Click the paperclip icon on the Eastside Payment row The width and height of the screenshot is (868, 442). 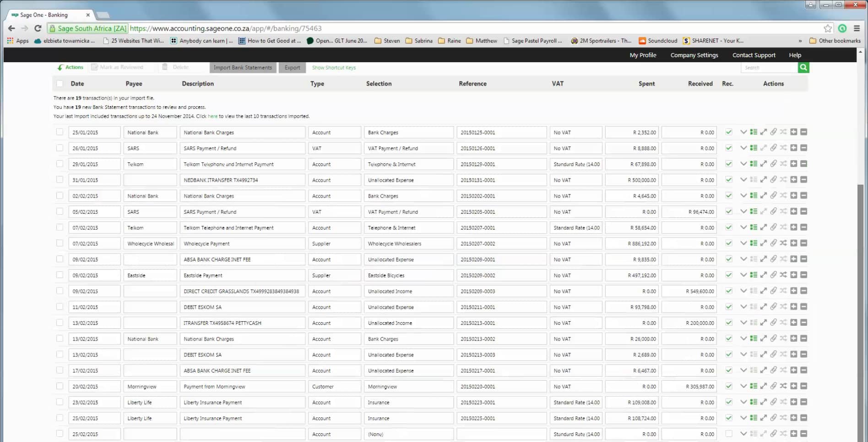click(x=774, y=275)
